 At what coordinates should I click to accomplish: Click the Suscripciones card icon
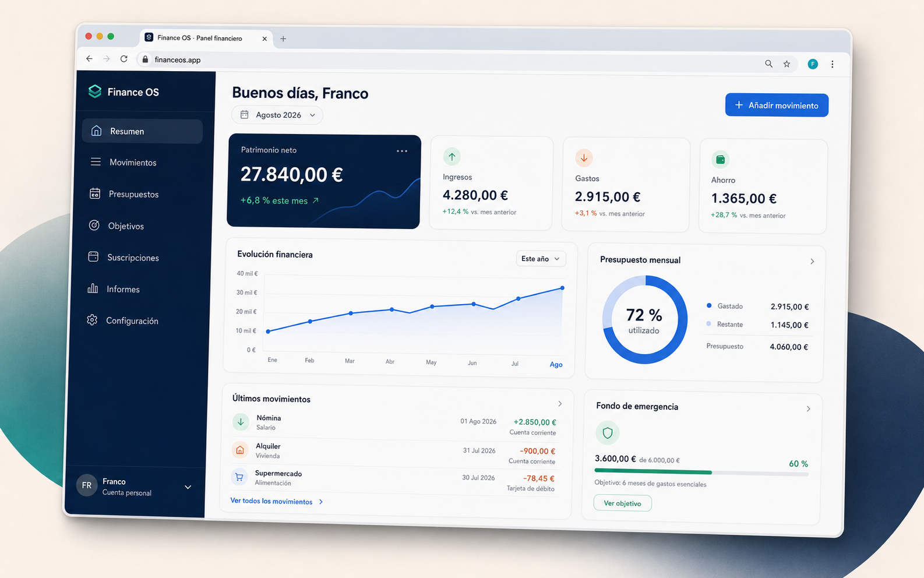(x=93, y=257)
